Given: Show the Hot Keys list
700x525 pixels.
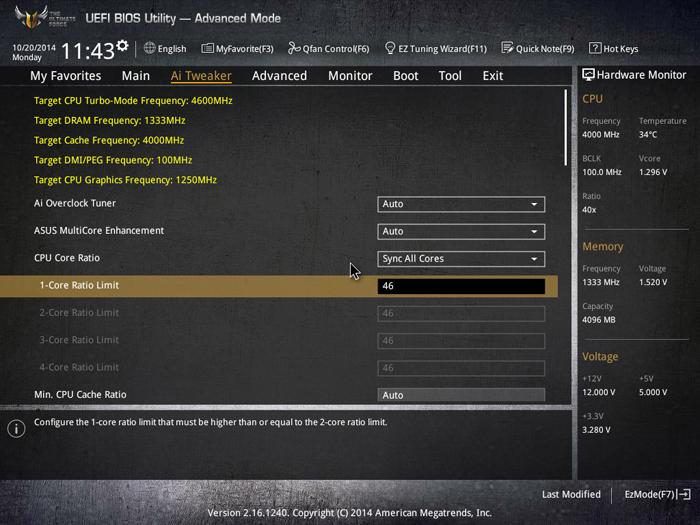Looking at the screenshot, I should 613,48.
